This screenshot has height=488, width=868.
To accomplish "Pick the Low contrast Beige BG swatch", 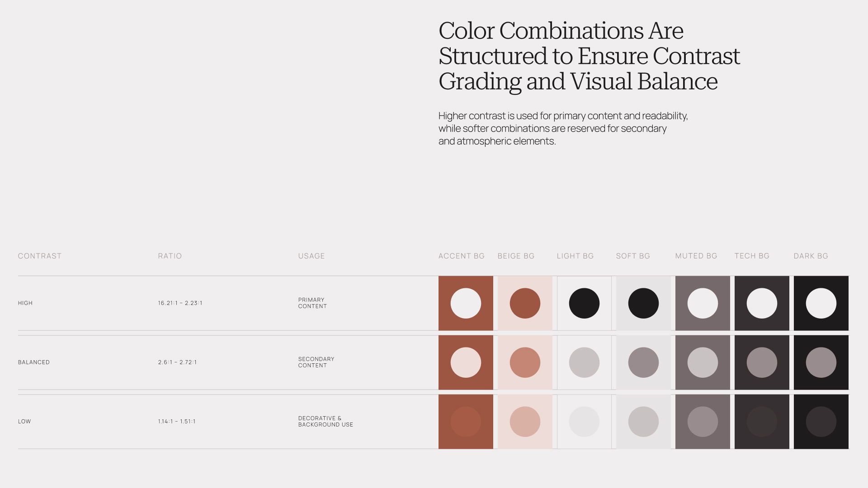I will [525, 422].
